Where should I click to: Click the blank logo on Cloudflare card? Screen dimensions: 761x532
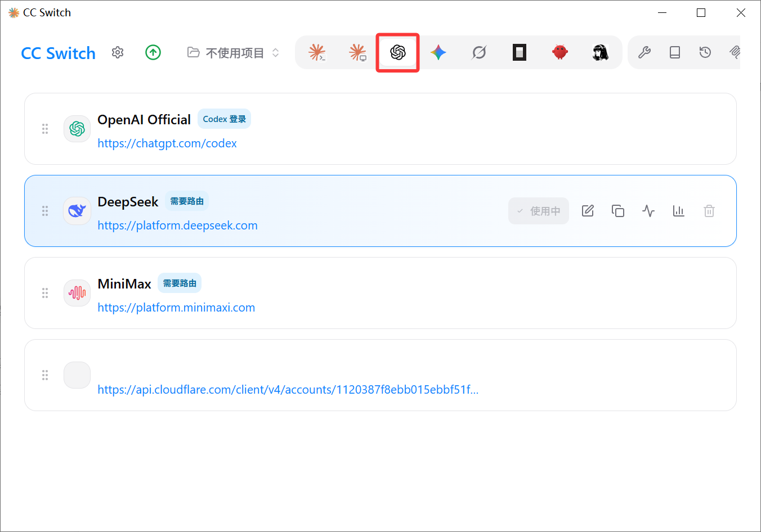pos(77,375)
